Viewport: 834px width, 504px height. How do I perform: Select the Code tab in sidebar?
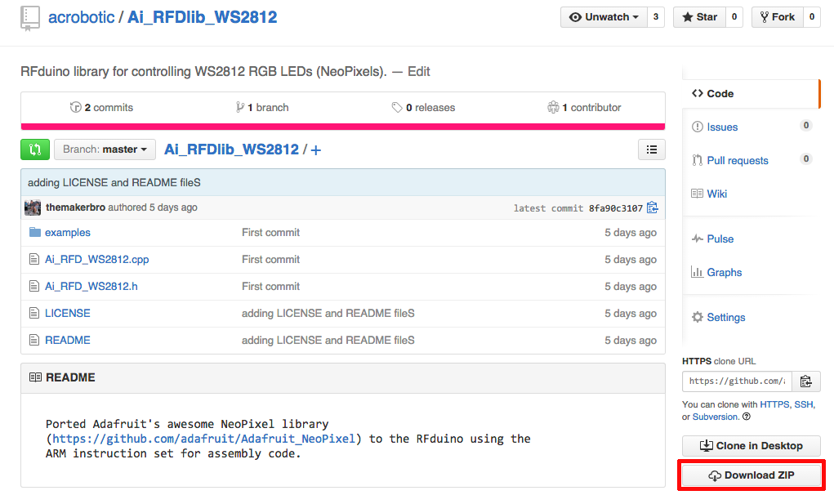point(751,94)
